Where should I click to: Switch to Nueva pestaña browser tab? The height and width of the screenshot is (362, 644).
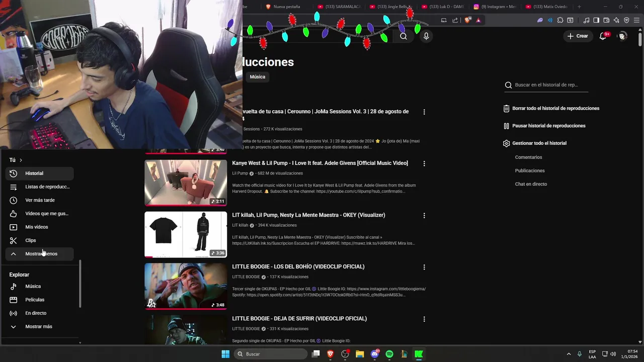pos(286,7)
